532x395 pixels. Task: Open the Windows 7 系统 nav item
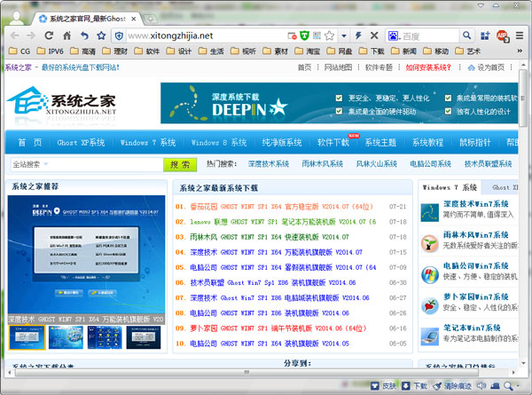point(148,143)
